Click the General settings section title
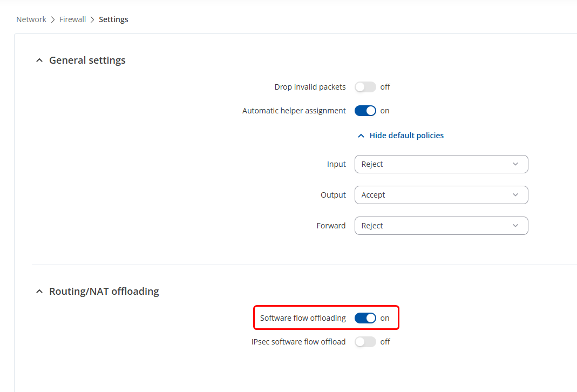Screen dimensions: 577x392 coord(87,60)
